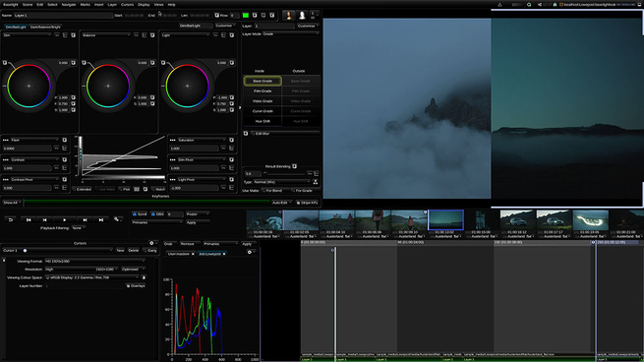This screenshot has height=362, width=644.
Task: Click the keyframe graph icon for Contrast
Action: (x=65, y=168)
